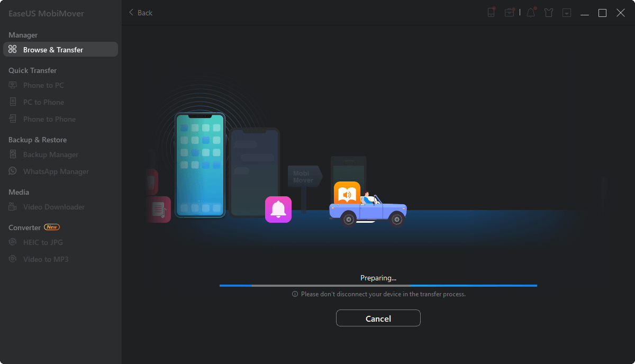Click the Mobi Mover signpost
This screenshot has height=364, width=635.
click(x=305, y=177)
